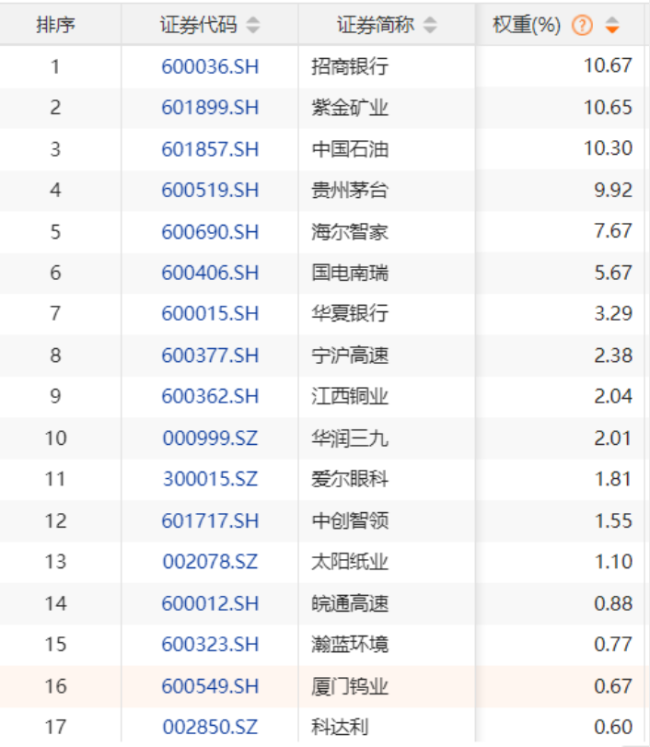Open stock code 600323.SH
The image size is (650, 747).
coord(210,645)
